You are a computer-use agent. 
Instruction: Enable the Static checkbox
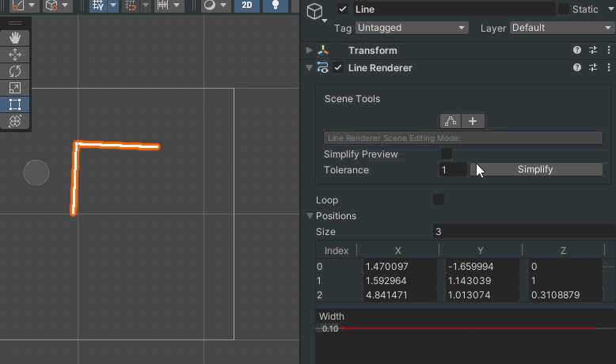pos(564,9)
